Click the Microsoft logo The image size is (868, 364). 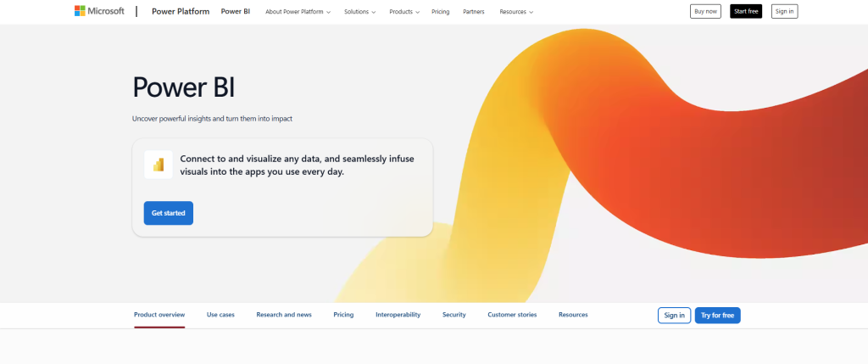pyautogui.click(x=99, y=12)
